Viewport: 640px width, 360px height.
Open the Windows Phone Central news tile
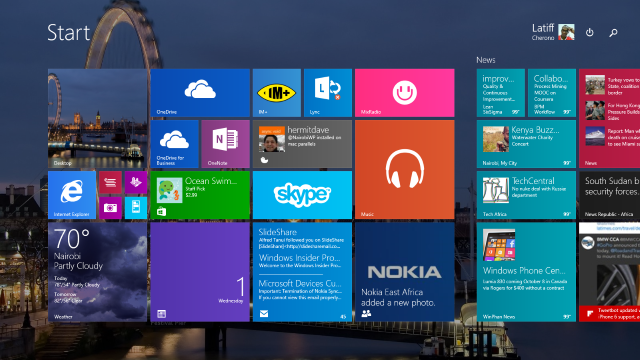[526, 272]
